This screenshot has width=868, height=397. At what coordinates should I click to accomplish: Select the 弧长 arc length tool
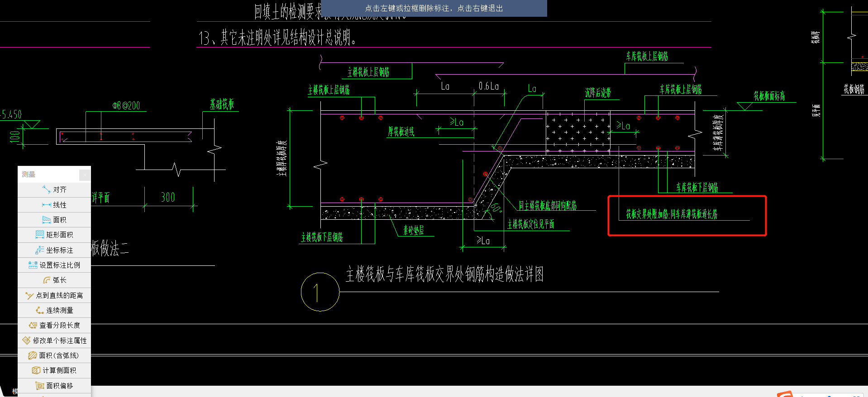point(54,280)
